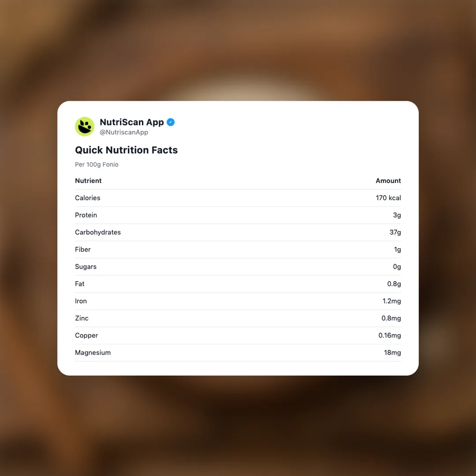The height and width of the screenshot is (476, 476).
Task: Click the Nutrient column header
Action: [88, 181]
